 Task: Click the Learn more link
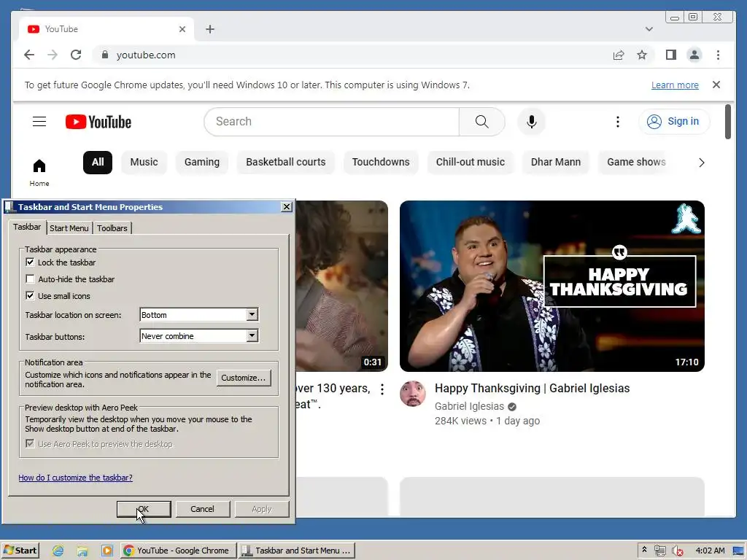(675, 85)
